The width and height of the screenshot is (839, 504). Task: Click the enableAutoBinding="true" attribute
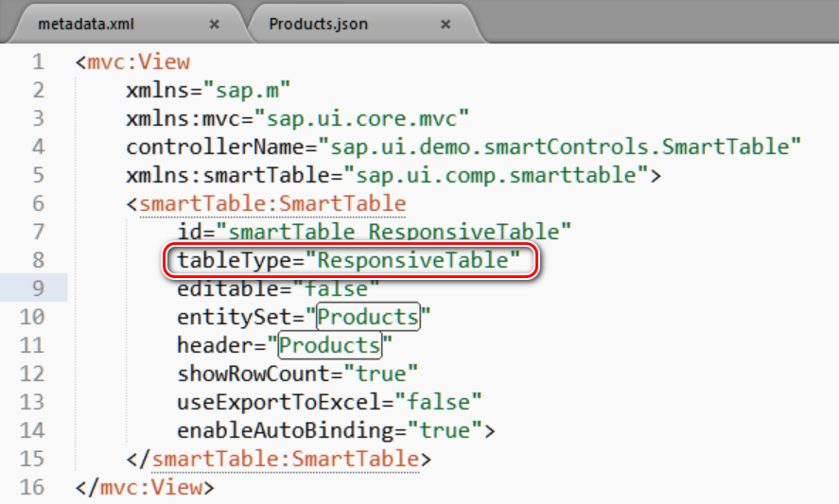[336, 430]
